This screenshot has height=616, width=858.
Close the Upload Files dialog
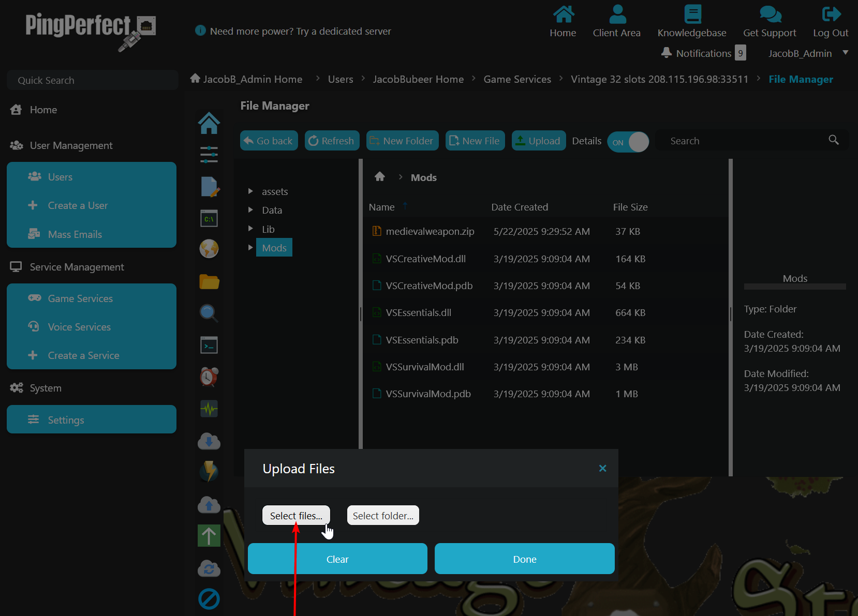click(603, 468)
